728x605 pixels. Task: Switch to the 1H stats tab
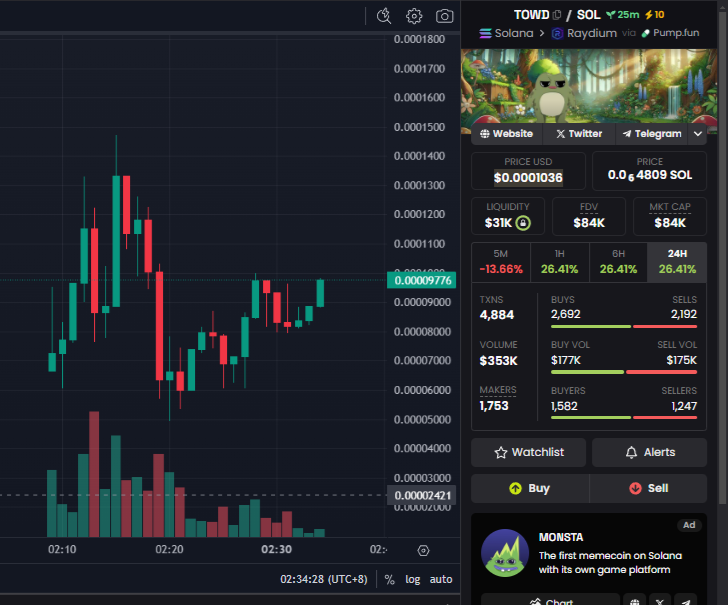point(559,262)
